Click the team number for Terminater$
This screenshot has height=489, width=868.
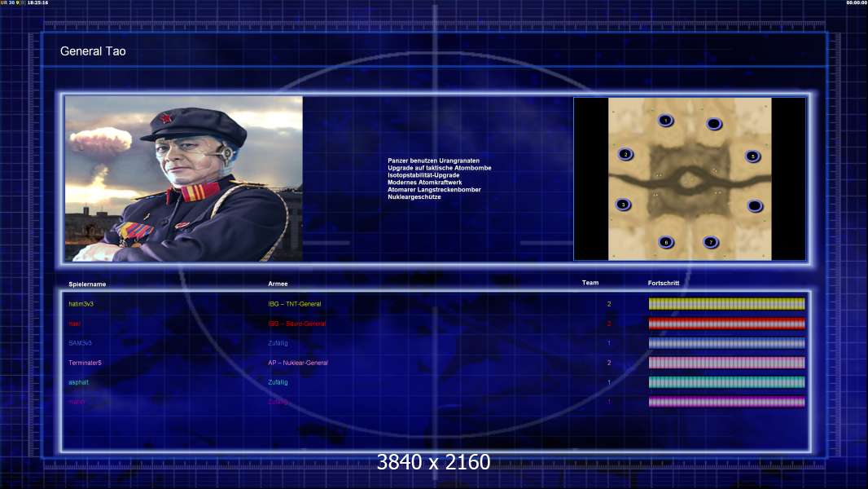point(609,363)
